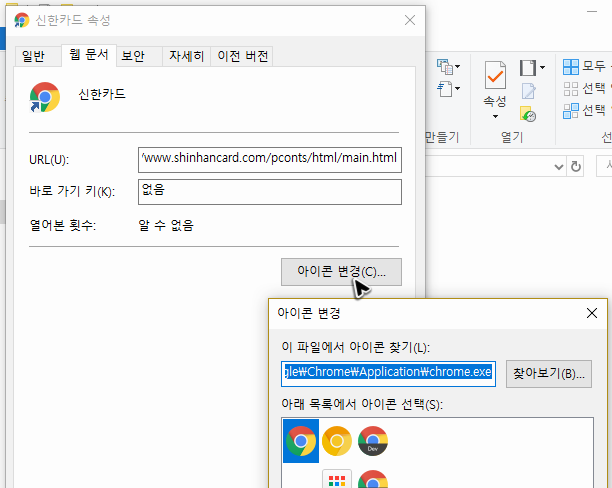The width and height of the screenshot is (612, 488).
Task: Click the large Chrome shortcut icon beside 신한카드
Action: point(45,97)
